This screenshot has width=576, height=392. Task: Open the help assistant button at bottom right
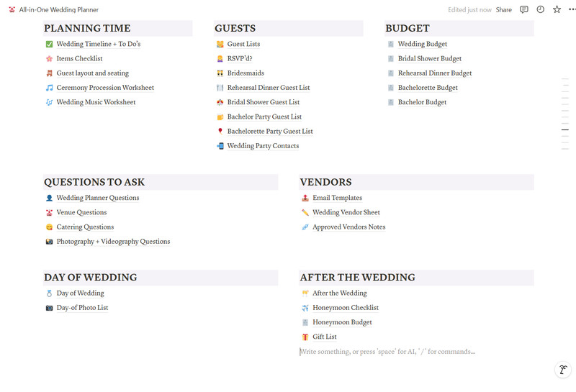[x=563, y=369]
